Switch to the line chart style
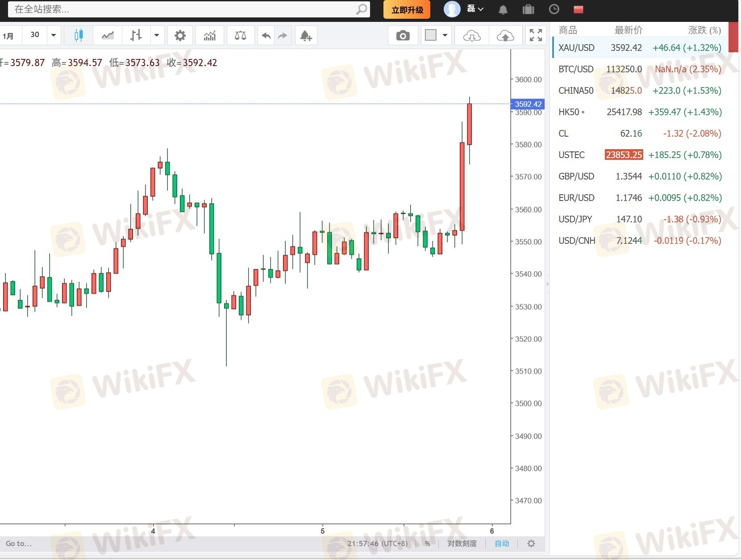The image size is (741, 560). [x=108, y=35]
